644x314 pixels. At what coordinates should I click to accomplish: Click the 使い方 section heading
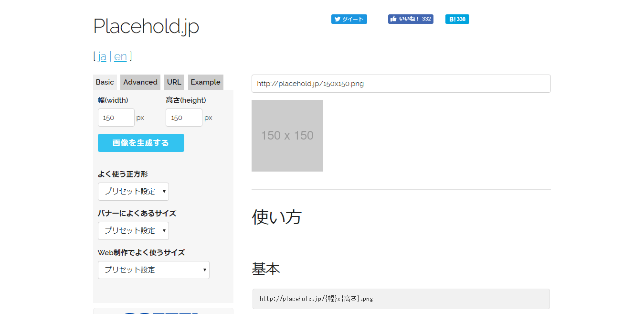tap(276, 217)
